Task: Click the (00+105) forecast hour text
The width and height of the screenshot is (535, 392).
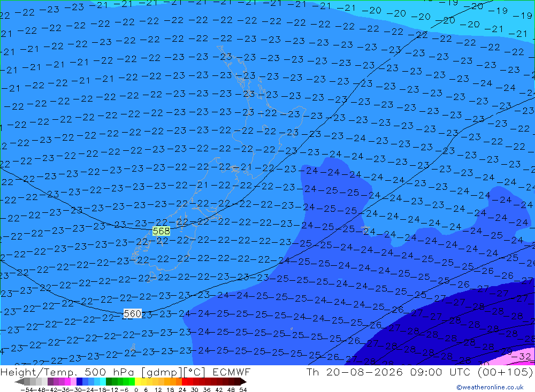Action: pos(505,372)
